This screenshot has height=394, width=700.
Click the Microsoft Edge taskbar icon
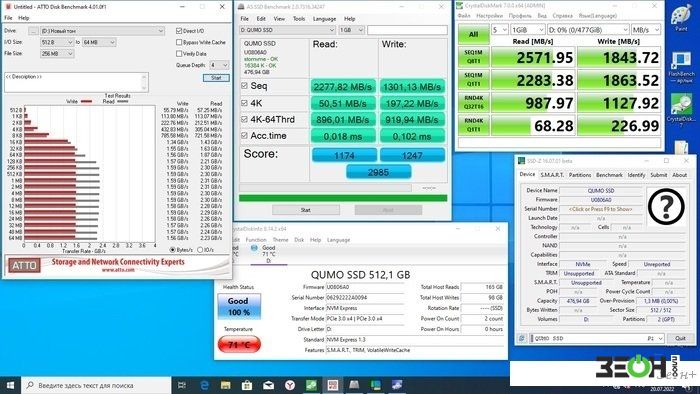(204, 385)
